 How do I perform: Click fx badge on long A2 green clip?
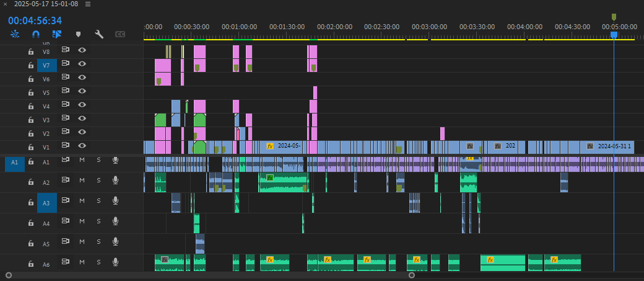270,178
